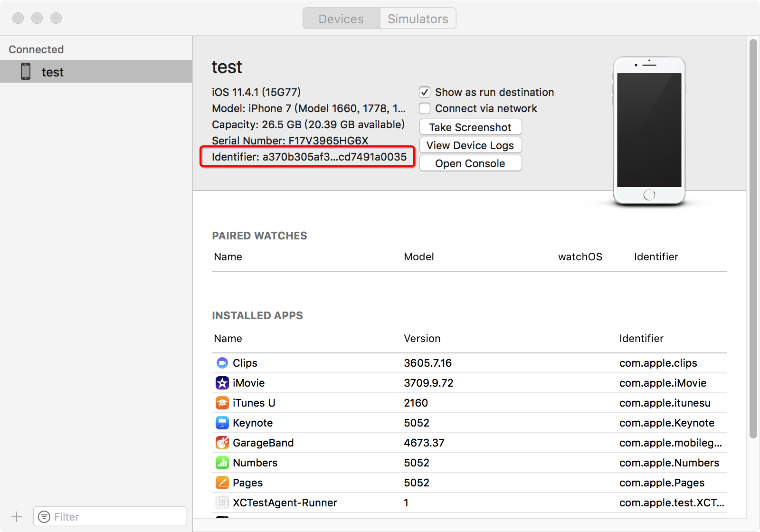Click the INSTALLED APPS section heading
760x532 pixels.
(257, 316)
